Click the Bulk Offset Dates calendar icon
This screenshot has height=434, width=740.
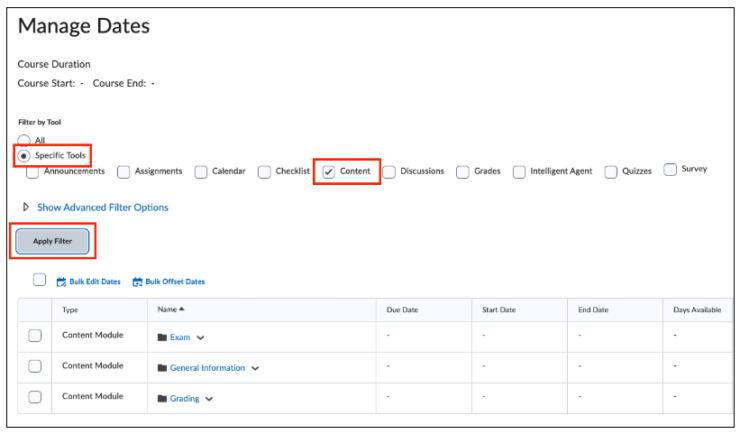(x=138, y=282)
